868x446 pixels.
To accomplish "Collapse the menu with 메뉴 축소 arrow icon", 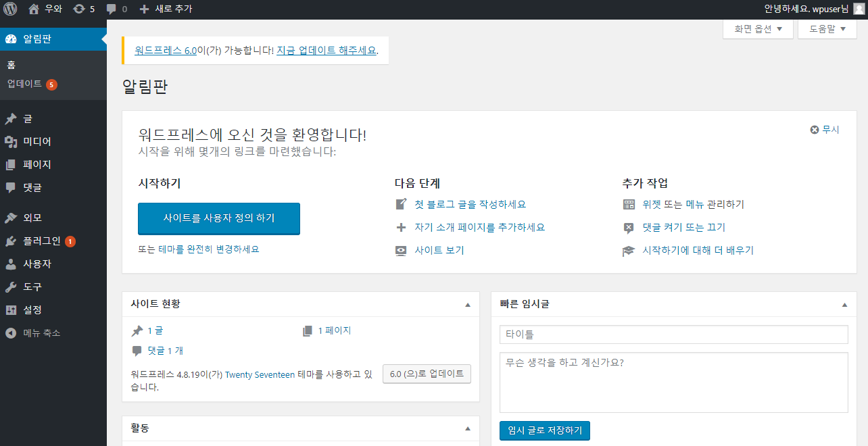I will (x=11, y=333).
